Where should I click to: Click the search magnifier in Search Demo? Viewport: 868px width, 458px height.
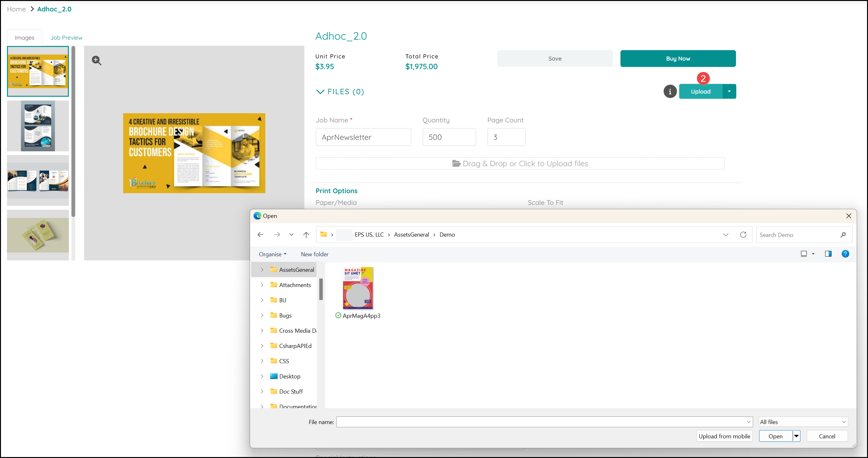click(843, 235)
